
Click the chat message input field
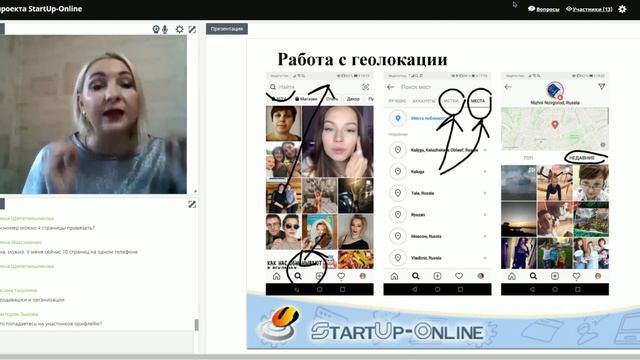point(96,342)
